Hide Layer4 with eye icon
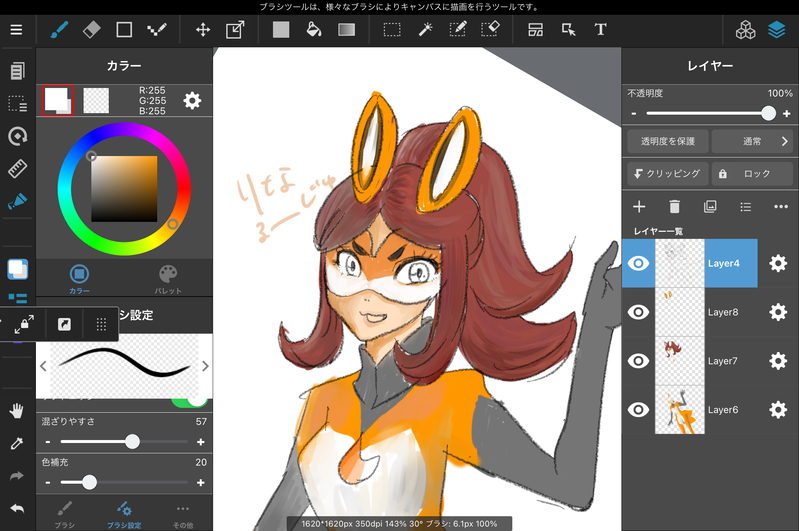 click(638, 263)
